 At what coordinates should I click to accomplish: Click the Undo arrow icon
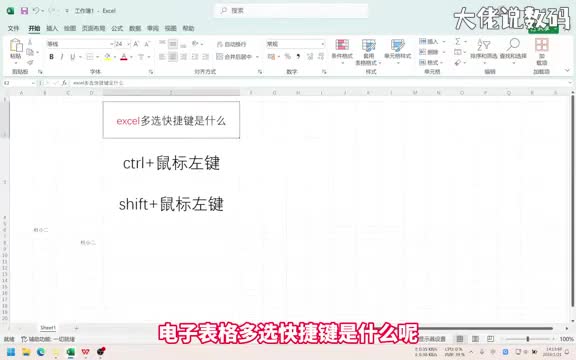tap(36, 11)
